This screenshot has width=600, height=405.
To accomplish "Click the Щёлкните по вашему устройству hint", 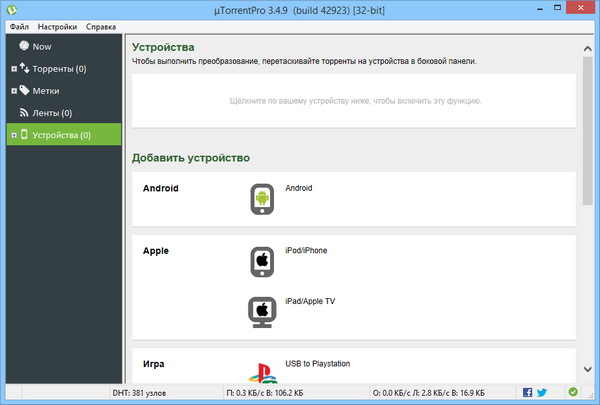I will pos(355,101).
